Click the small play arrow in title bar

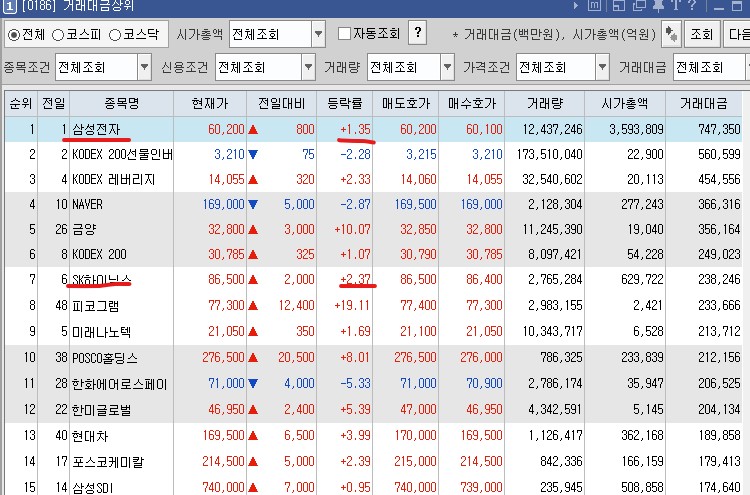(x=576, y=6)
